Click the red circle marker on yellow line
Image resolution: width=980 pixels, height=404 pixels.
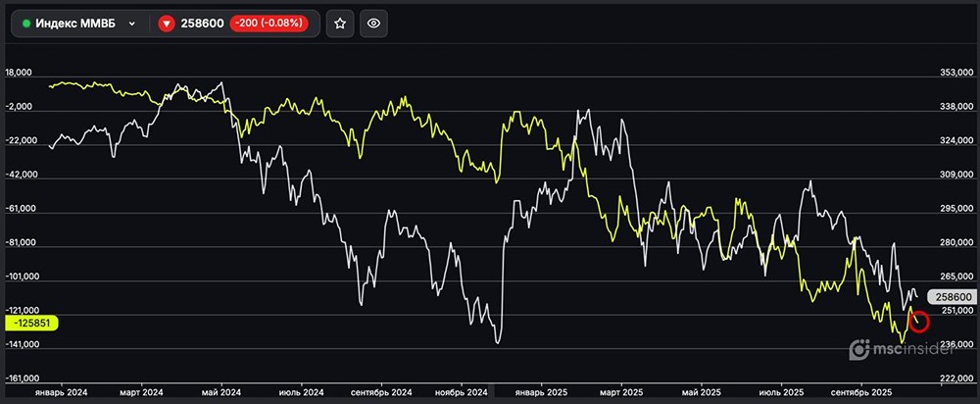[918, 321]
